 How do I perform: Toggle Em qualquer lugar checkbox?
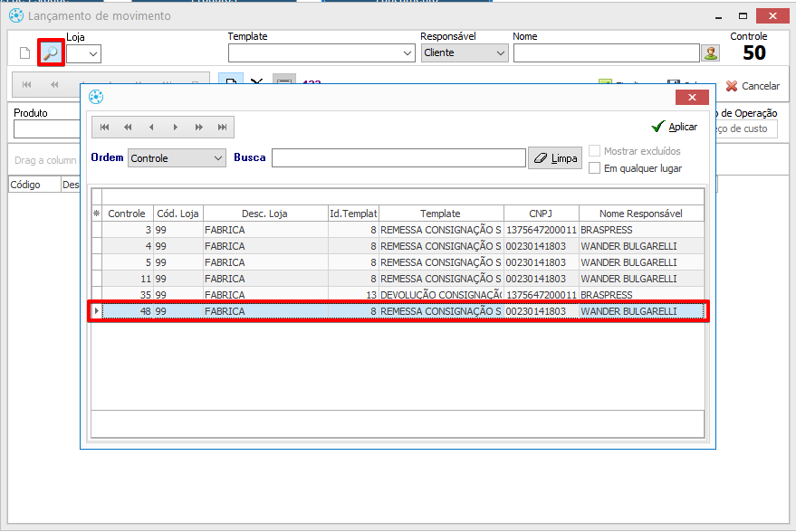click(x=594, y=168)
